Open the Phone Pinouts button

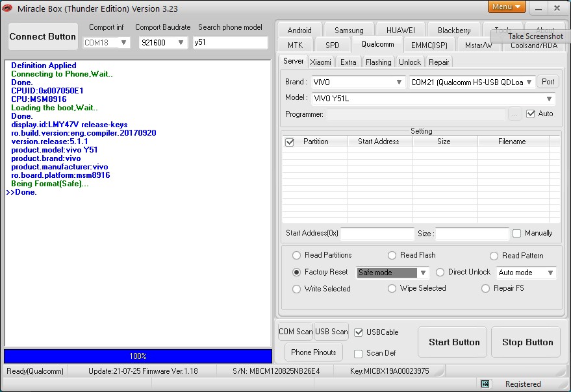(x=314, y=352)
